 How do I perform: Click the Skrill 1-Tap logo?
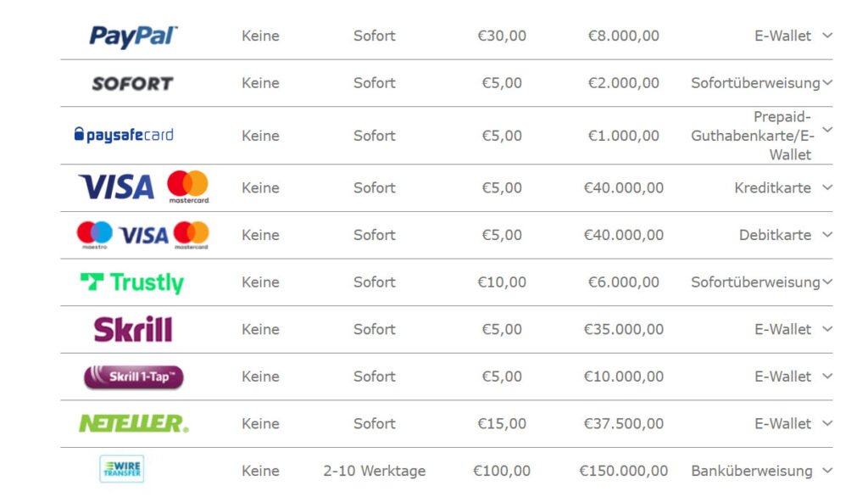pos(133,377)
